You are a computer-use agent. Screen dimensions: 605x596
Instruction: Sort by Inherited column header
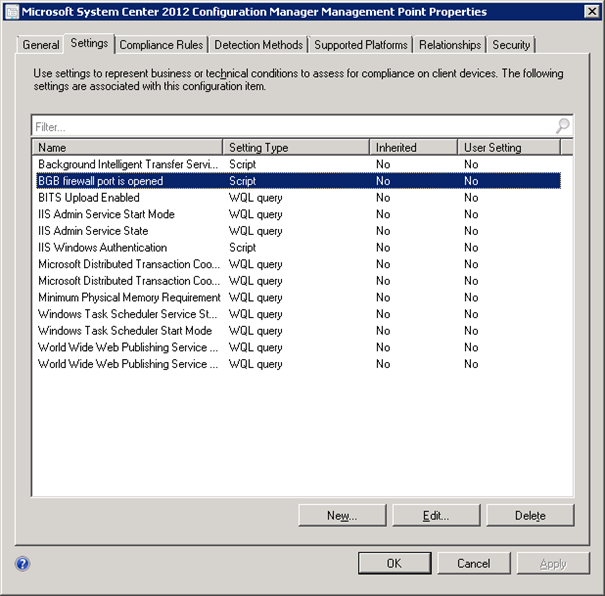(413, 147)
